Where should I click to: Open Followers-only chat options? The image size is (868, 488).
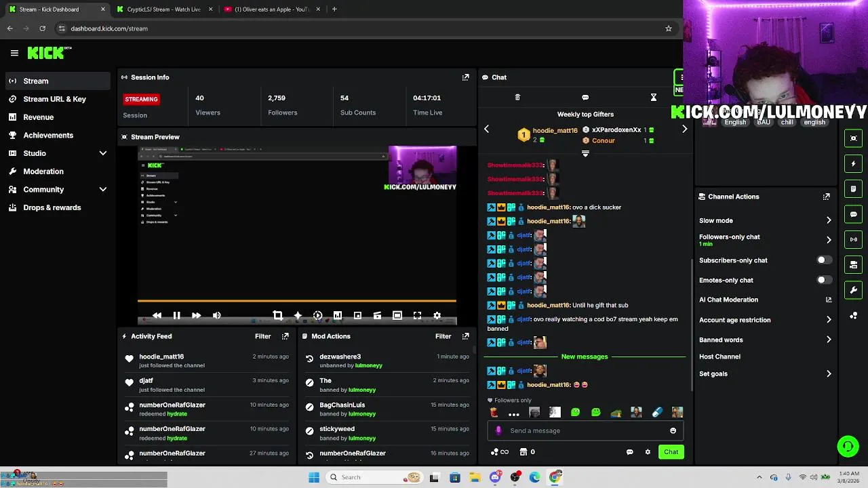click(x=765, y=240)
